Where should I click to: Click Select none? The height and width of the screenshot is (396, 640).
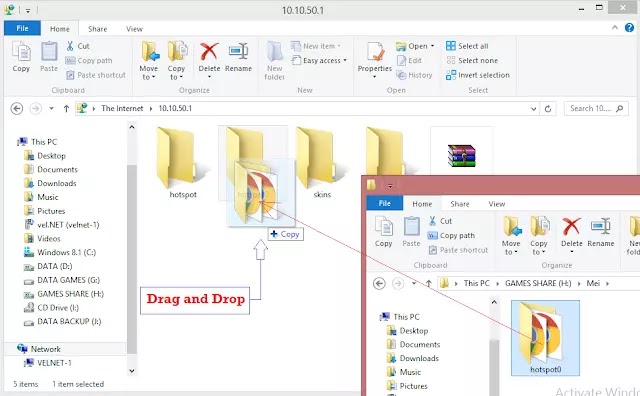click(472, 60)
